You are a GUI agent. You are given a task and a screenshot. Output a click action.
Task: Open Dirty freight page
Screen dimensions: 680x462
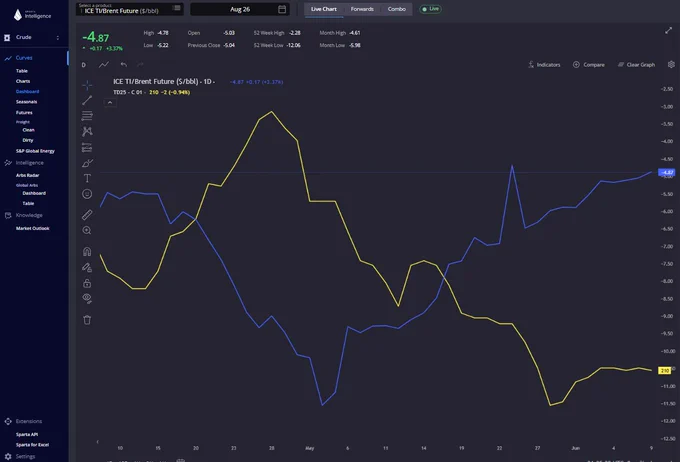28,140
